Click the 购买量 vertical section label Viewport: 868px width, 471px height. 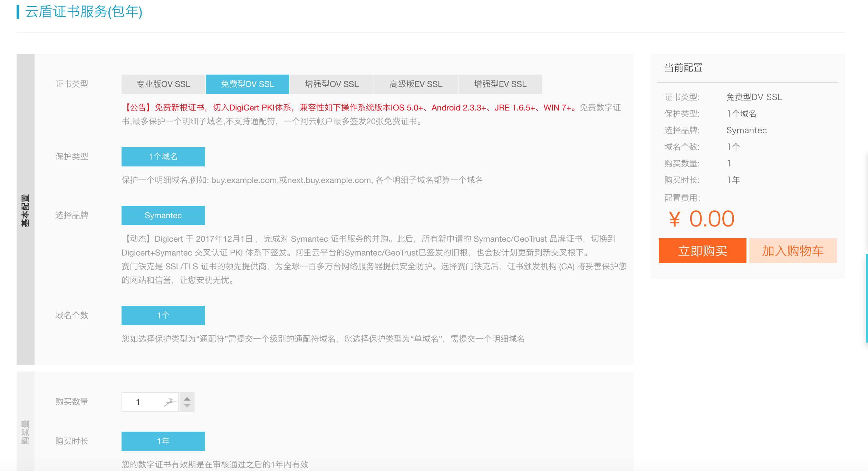[26, 432]
